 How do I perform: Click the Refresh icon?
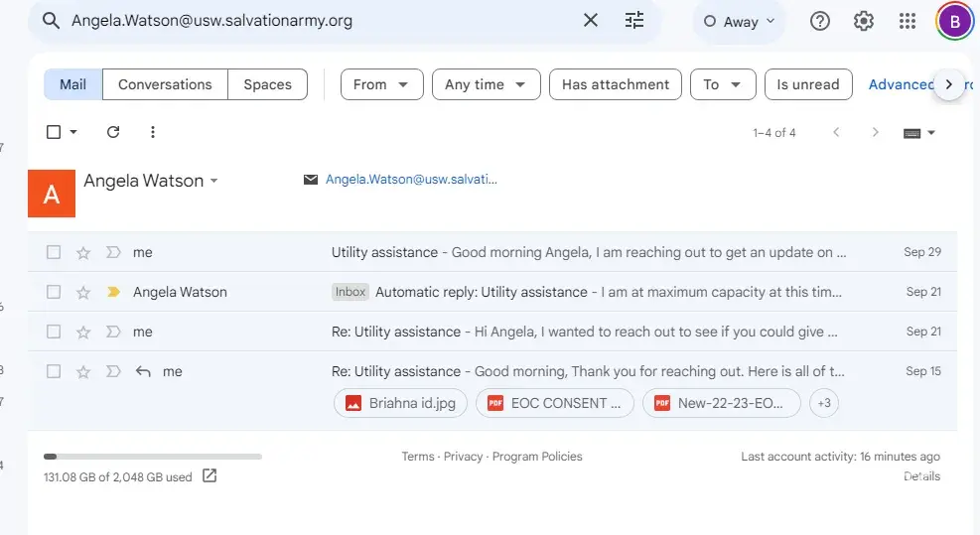click(113, 132)
